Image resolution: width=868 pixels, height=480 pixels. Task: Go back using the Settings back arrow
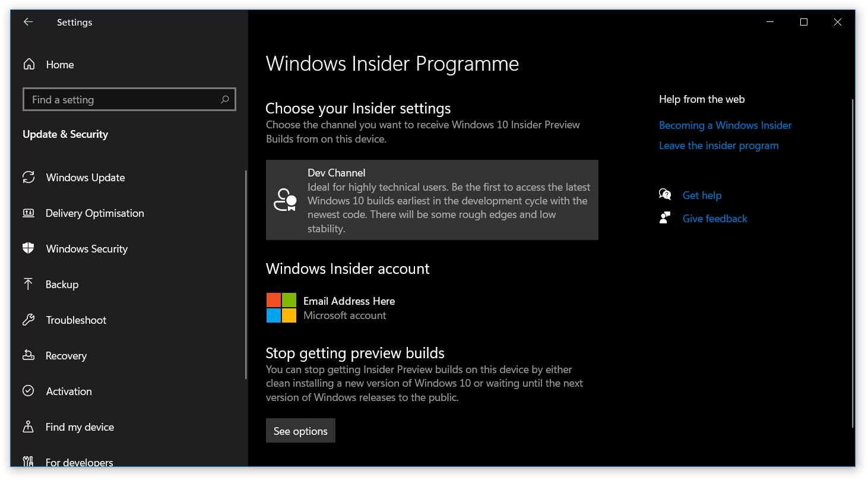28,22
